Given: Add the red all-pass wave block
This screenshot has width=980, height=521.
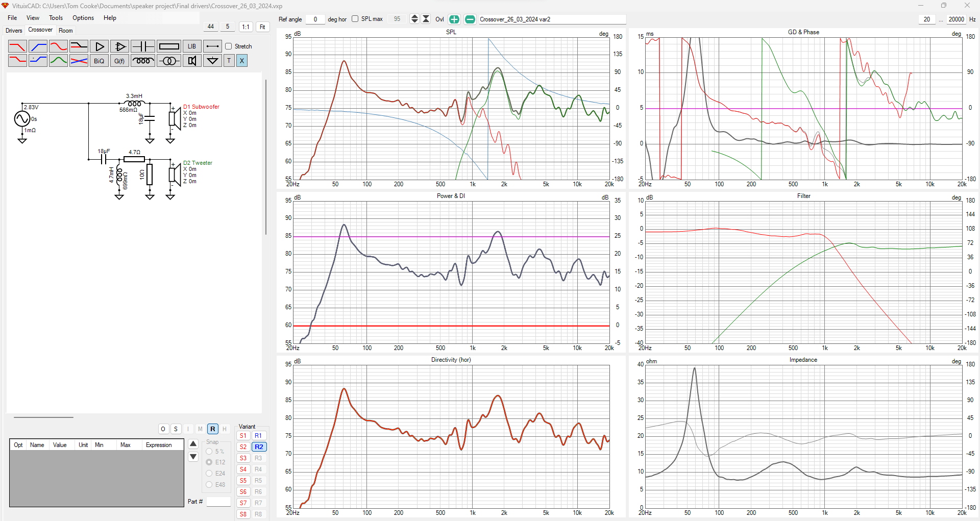Looking at the screenshot, I should tap(58, 46).
